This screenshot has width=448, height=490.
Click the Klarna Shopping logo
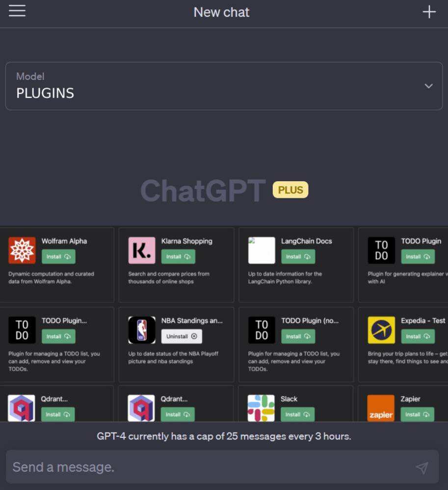click(141, 250)
